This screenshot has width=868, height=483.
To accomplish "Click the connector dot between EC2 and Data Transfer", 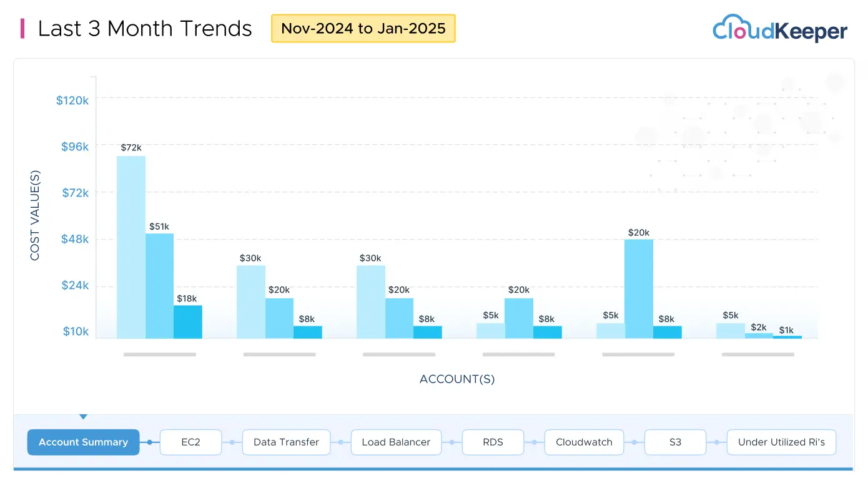I will pyautogui.click(x=232, y=442).
